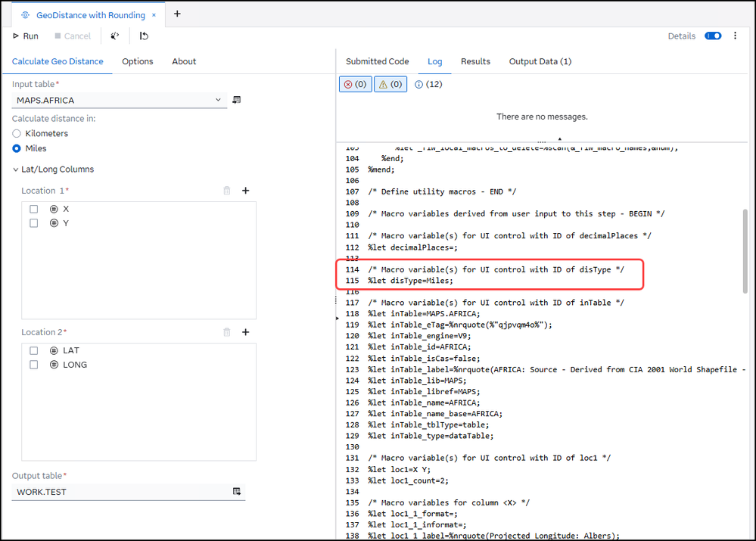Click the disabled Cancel button
Screen dimensions: 756x541
click(73, 36)
